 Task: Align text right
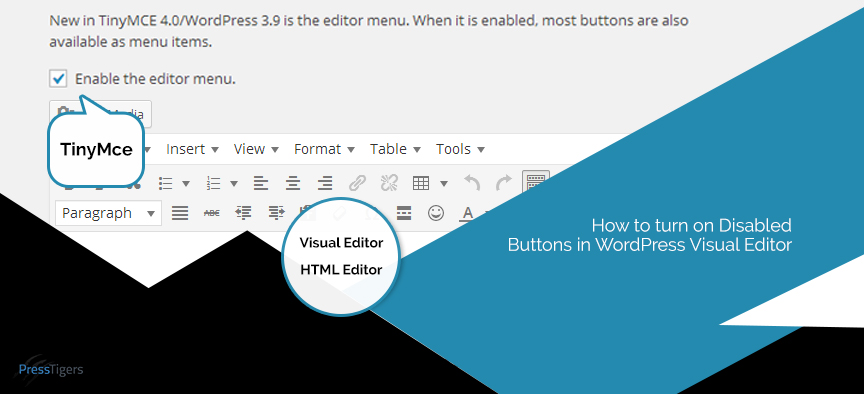pos(325,183)
